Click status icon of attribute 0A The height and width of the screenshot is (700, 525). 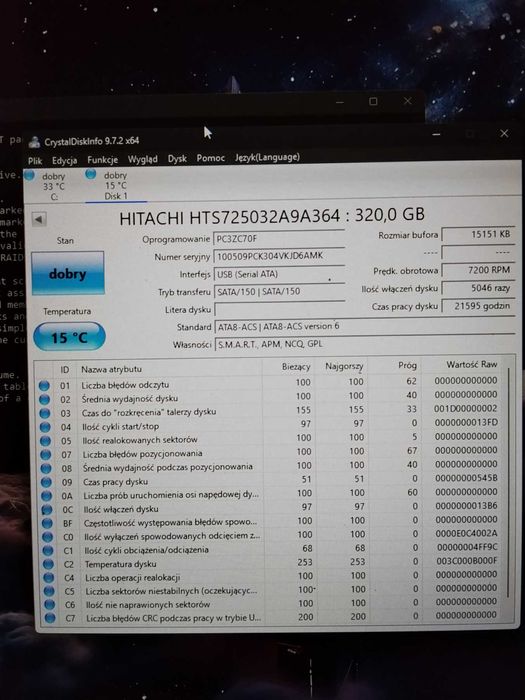[x=46, y=496]
